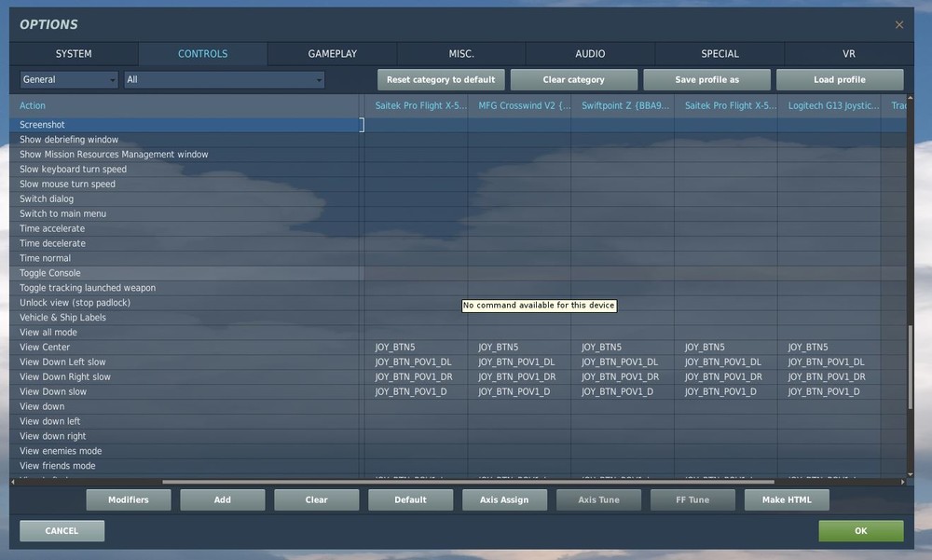Select the first Saitek Pro Flight X-5 column header
Screen dimensions: 932x560
coord(416,105)
